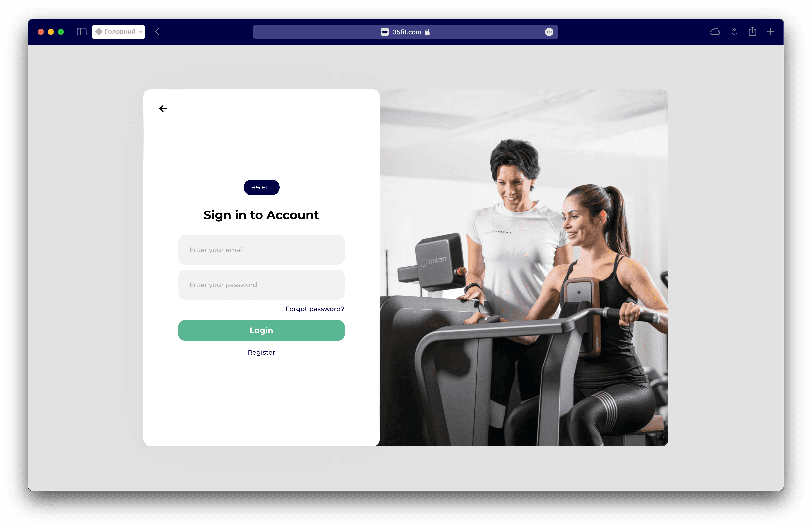The width and height of the screenshot is (812, 528).
Task: Click the browser share icon
Action: (752, 31)
